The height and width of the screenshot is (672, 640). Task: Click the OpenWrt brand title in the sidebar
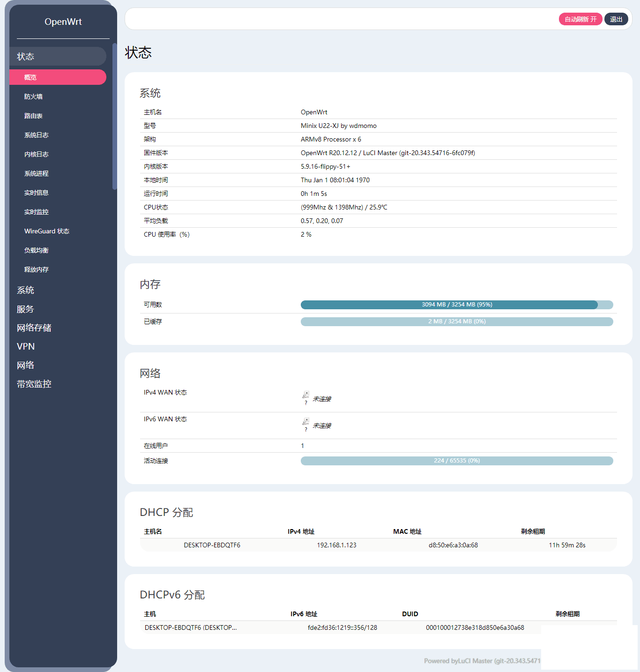click(x=63, y=22)
